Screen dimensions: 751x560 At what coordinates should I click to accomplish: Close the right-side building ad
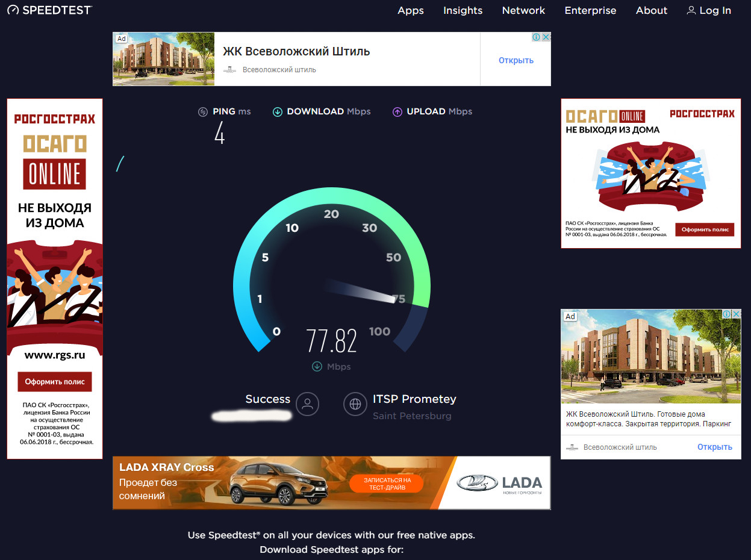point(736,314)
